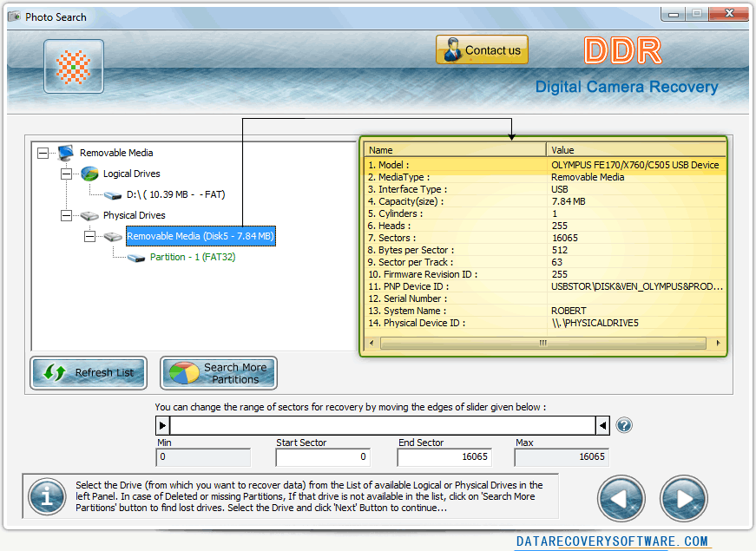Select the '5. Cylinders :' row

[545, 213]
